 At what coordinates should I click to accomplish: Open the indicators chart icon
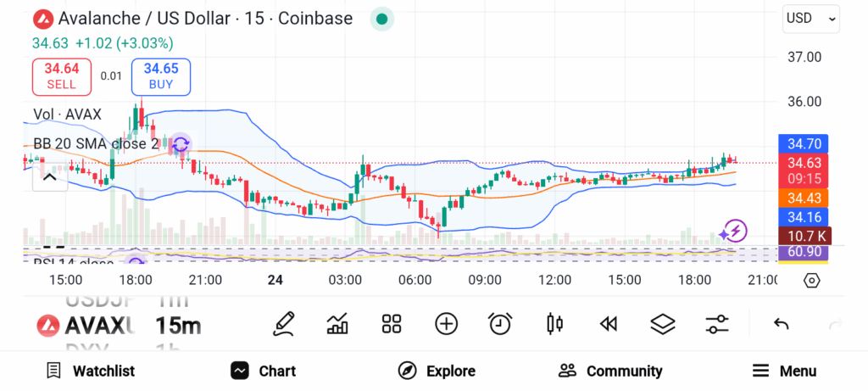(337, 324)
